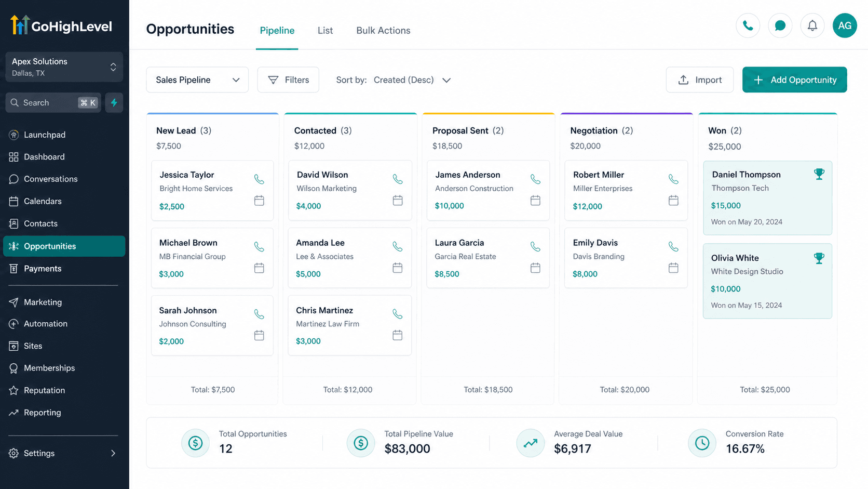The image size is (868, 489).
Task: Open Payments from sidebar
Action: click(x=64, y=269)
